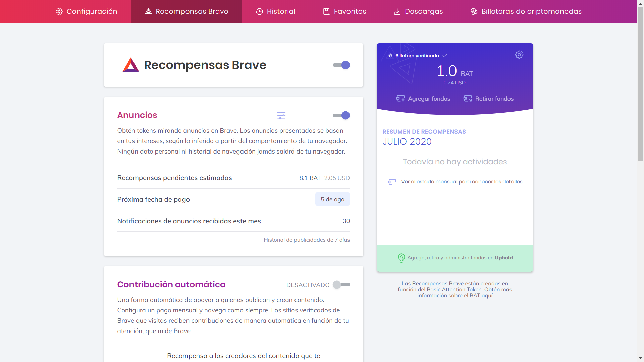Click the BAT triangle logo
The height and width of the screenshot is (362, 644).
(130, 65)
